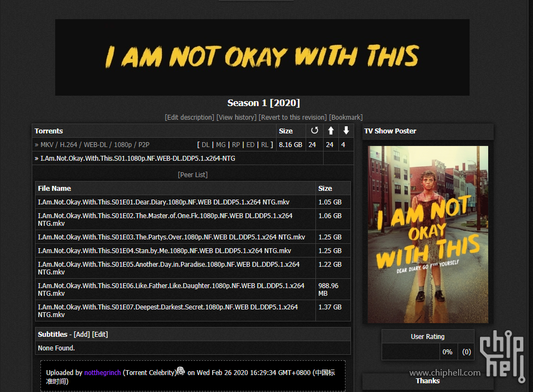Click the 8.16 GB torrent size cell
The height and width of the screenshot is (392, 533).
pos(291,145)
